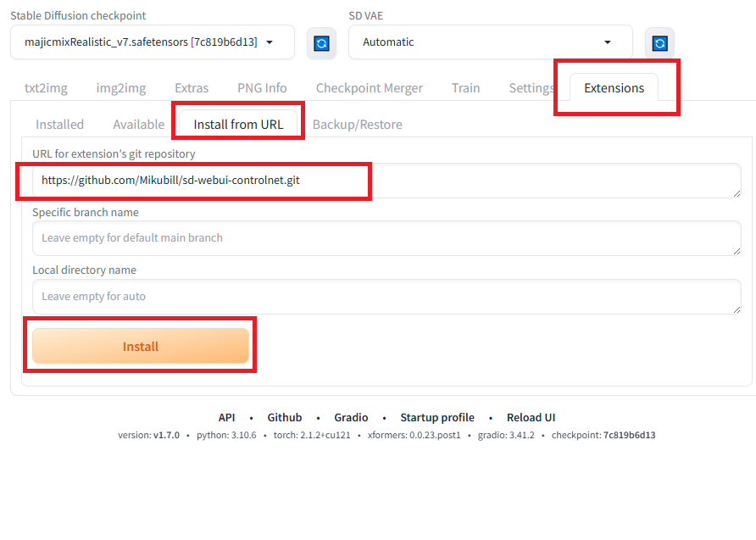
Task: Click the Reload UI link
Action: coord(531,418)
